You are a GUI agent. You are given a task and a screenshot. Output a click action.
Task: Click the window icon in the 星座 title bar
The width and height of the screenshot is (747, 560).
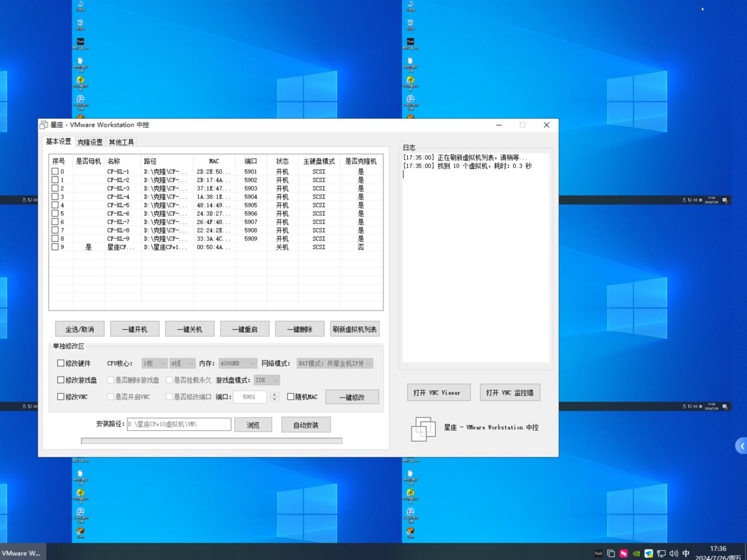click(44, 125)
